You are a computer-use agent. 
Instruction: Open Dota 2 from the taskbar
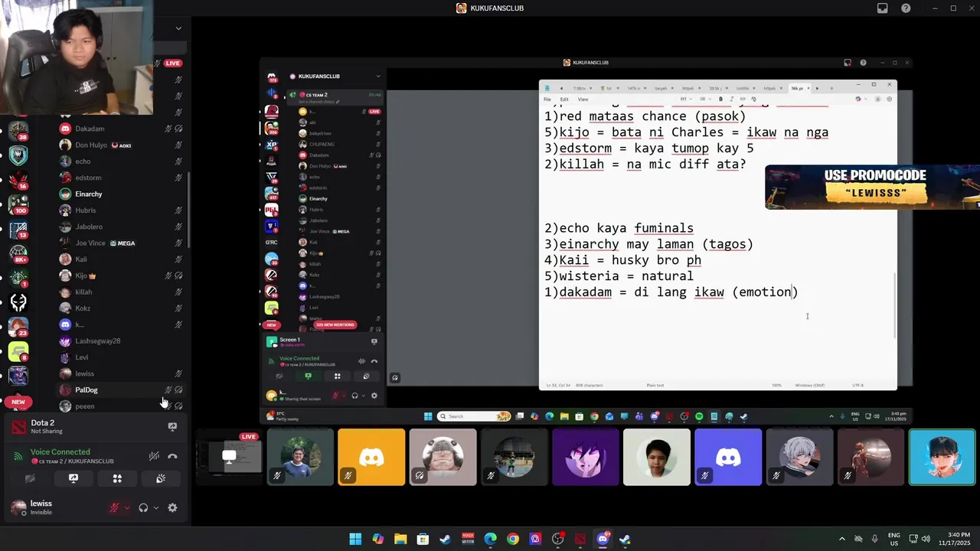pos(580,539)
